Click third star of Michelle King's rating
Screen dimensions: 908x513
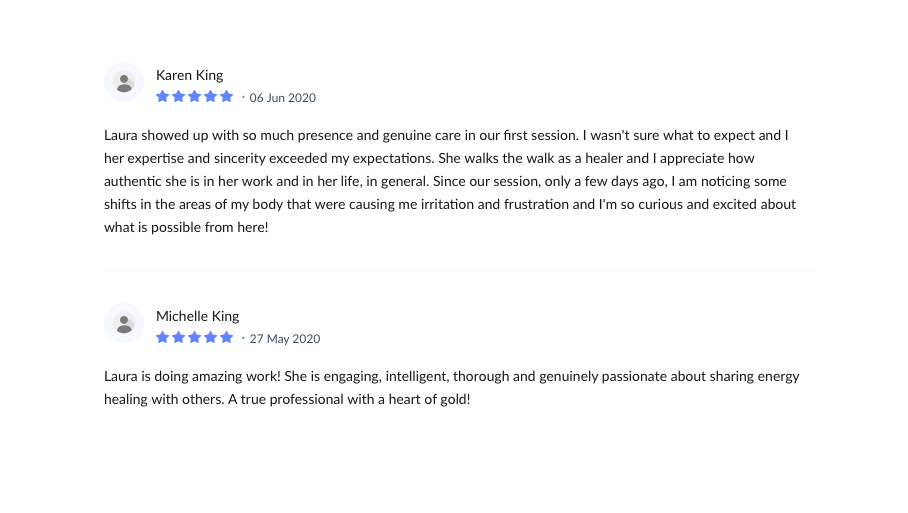[x=195, y=338]
